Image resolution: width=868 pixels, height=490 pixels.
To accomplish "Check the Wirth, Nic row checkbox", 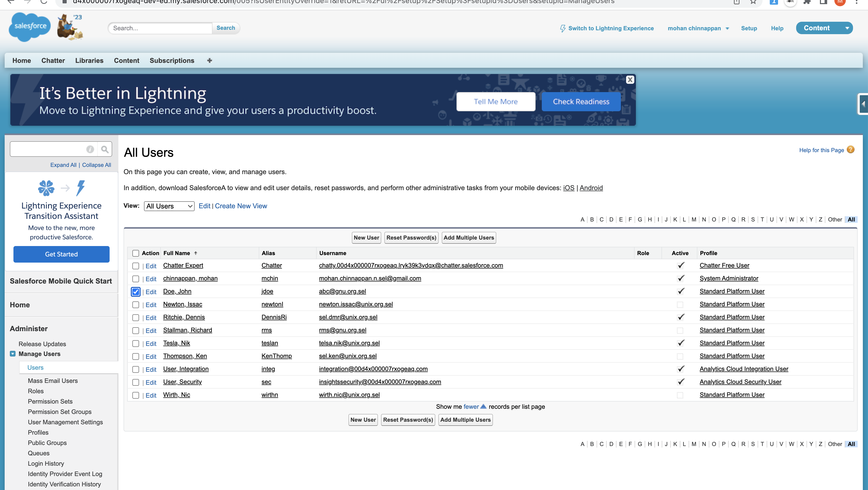I will (135, 395).
